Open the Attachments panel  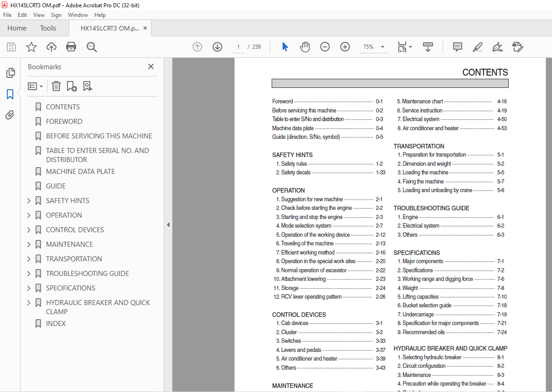[10, 115]
